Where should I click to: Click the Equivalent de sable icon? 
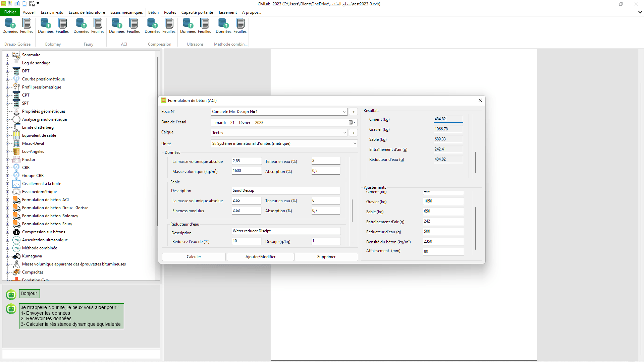click(16, 135)
